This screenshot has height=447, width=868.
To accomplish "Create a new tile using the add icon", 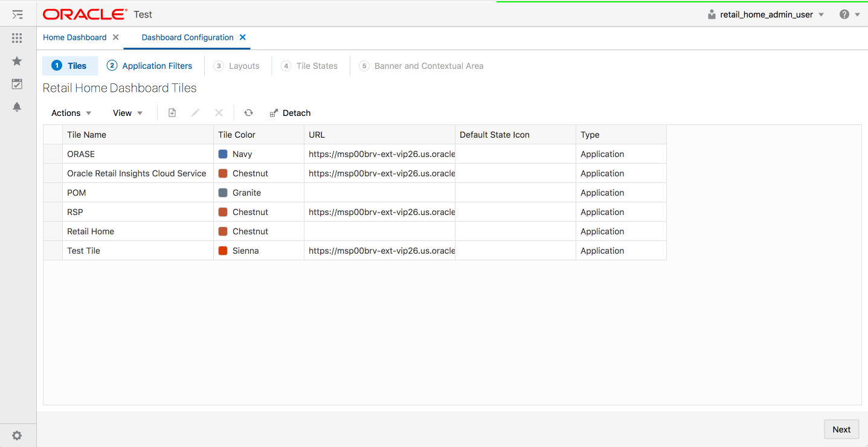I will pos(172,112).
